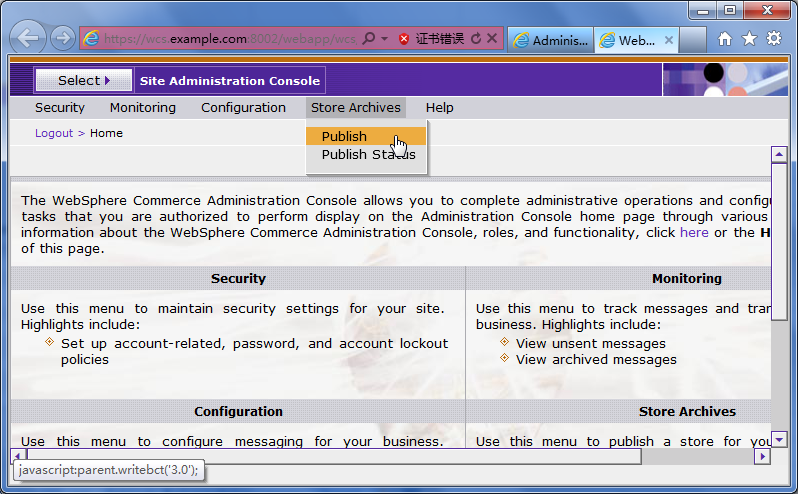798x494 pixels.
Task: Click the diamond bullet beside account lockout policies
Action: [49, 341]
